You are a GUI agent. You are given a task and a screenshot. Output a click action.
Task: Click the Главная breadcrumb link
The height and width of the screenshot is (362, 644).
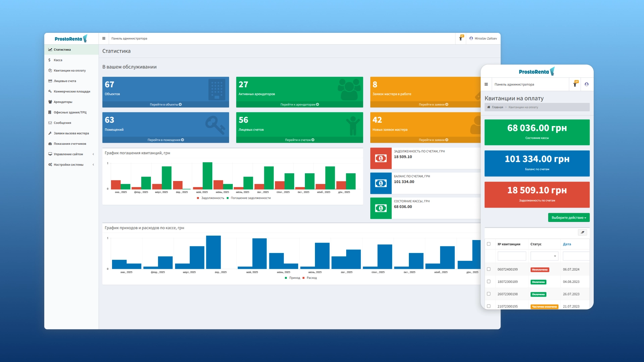point(497,107)
